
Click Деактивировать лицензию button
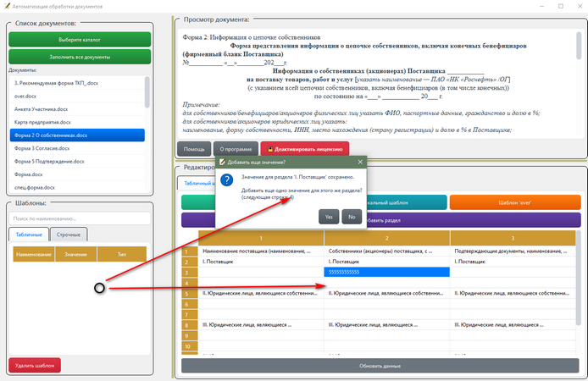[x=305, y=149]
